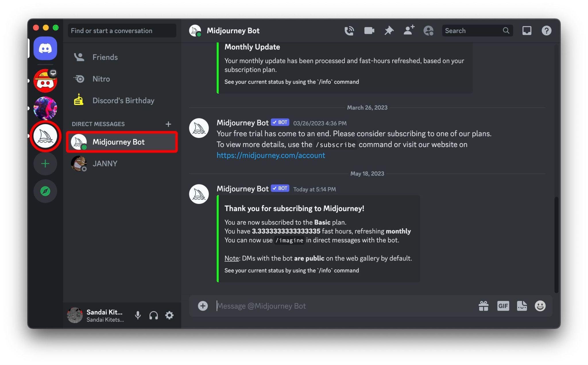588x365 pixels.
Task: Click the "DIRECT MESSAGES" section header
Action: click(98, 124)
